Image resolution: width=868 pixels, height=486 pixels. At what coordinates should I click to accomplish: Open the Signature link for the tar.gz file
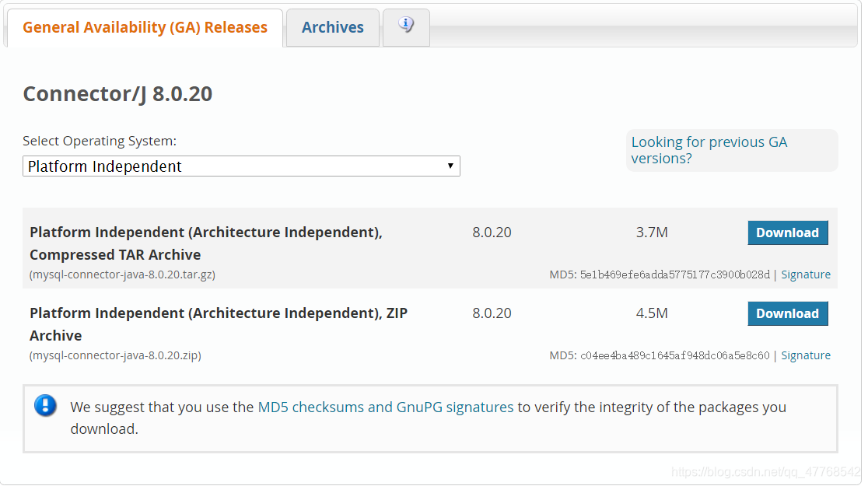tap(806, 274)
